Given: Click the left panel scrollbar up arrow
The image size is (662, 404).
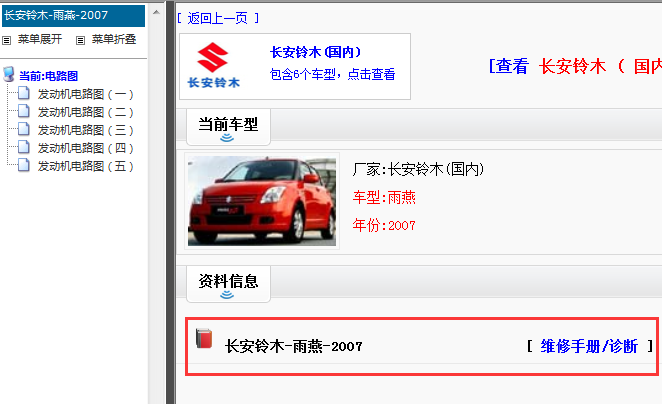Looking at the screenshot, I should click(156, 12).
